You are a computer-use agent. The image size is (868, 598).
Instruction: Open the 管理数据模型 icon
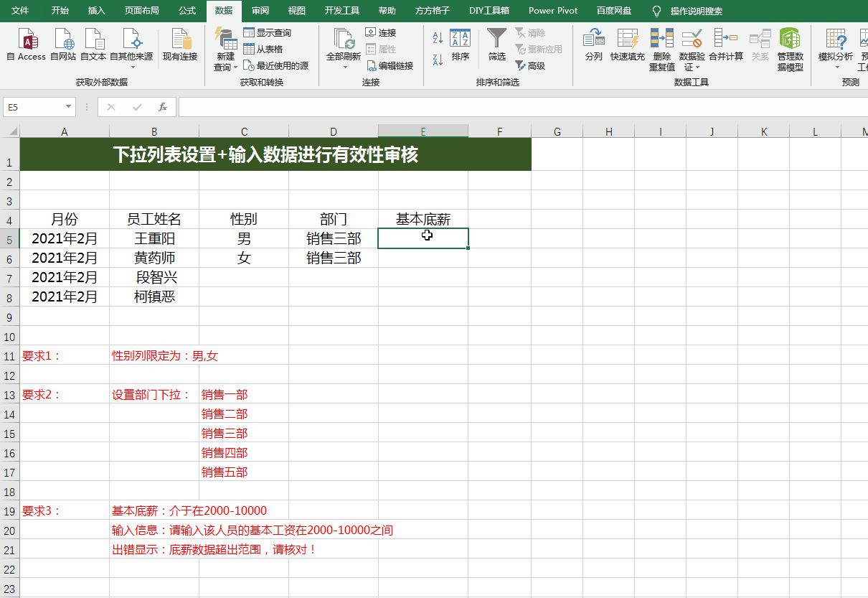[x=790, y=39]
